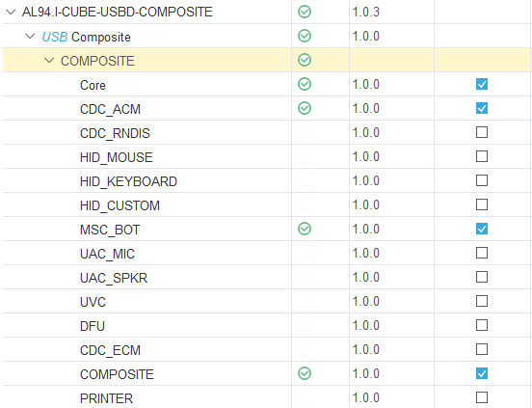Click green check icon in bottom COMPOSITE component row

[305, 373]
